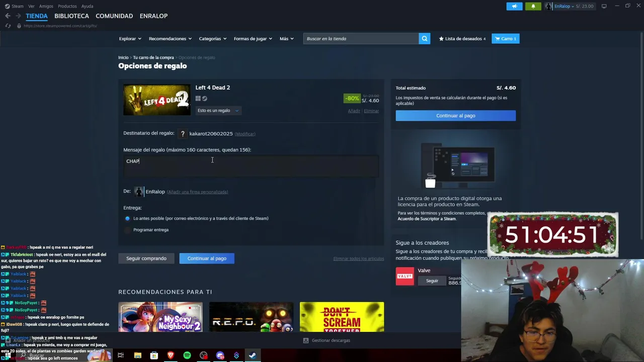Open the R.E.P.O. recommendation

[x=251, y=317]
